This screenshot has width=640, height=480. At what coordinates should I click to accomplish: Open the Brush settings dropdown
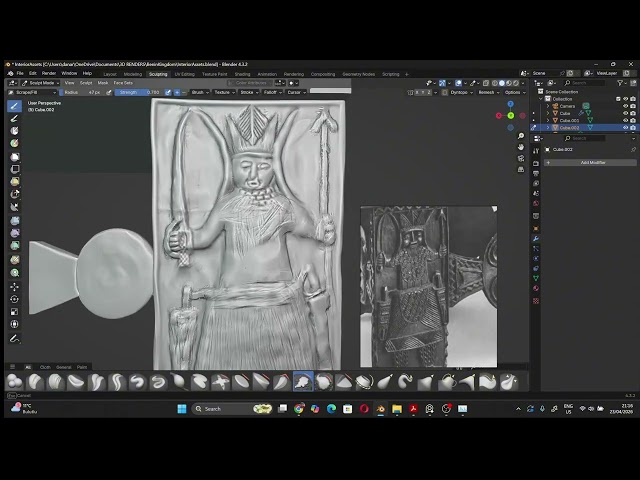click(x=200, y=92)
